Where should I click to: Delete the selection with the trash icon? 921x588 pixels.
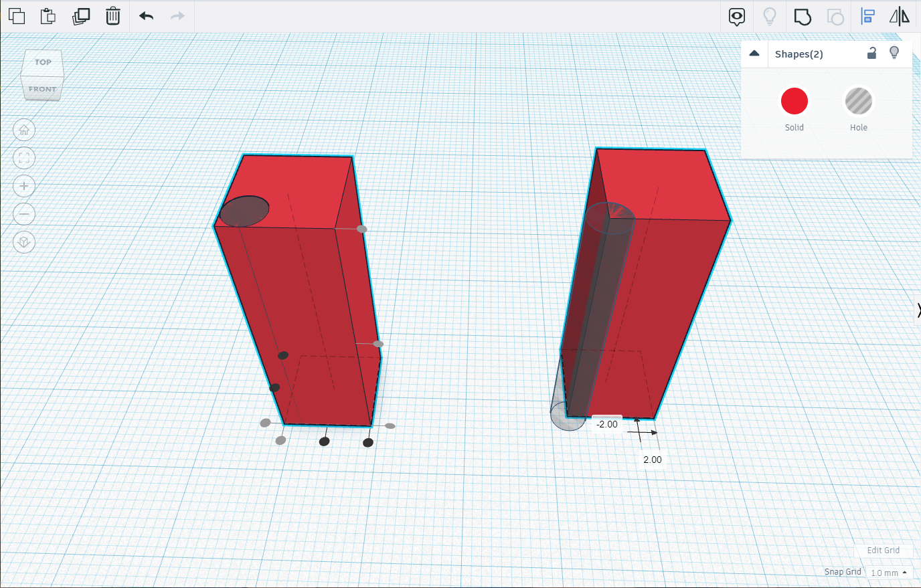click(x=112, y=16)
